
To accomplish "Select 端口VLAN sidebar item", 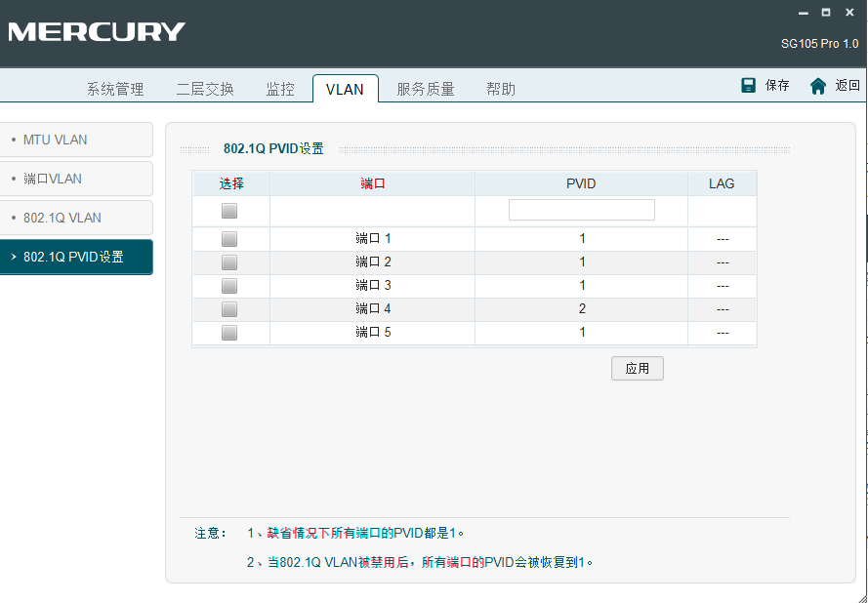I will (76, 179).
